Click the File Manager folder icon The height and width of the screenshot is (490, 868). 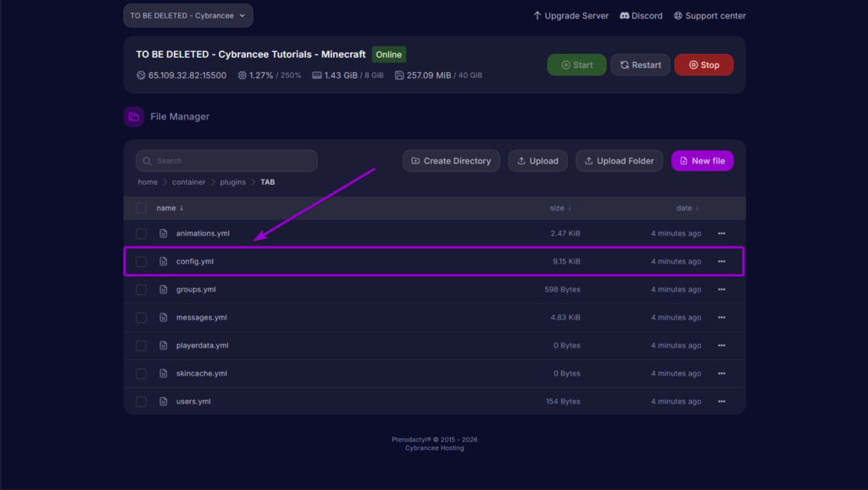133,117
